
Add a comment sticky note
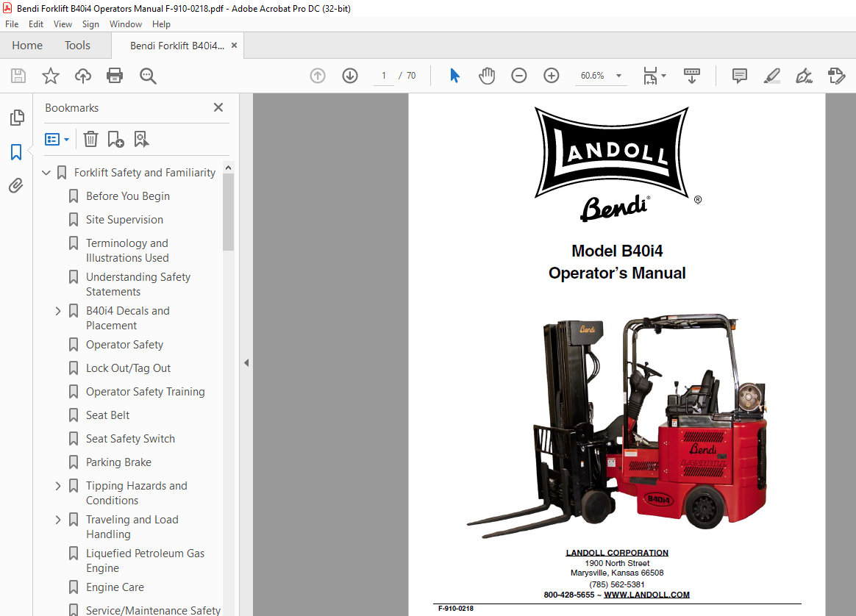point(740,76)
